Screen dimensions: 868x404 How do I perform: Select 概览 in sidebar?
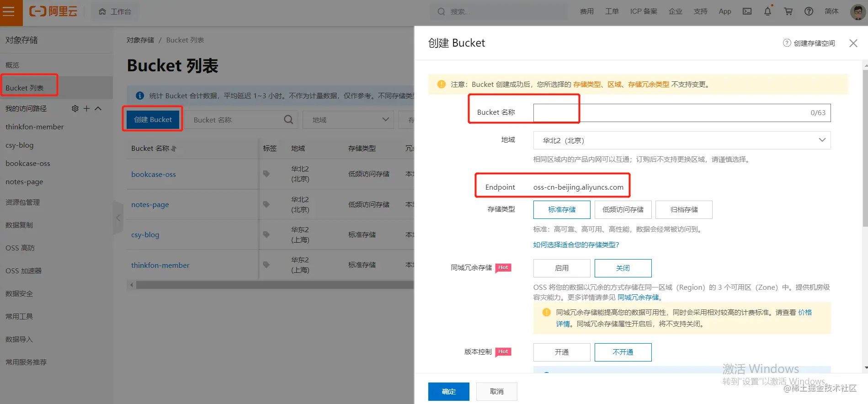click(12, 65)
